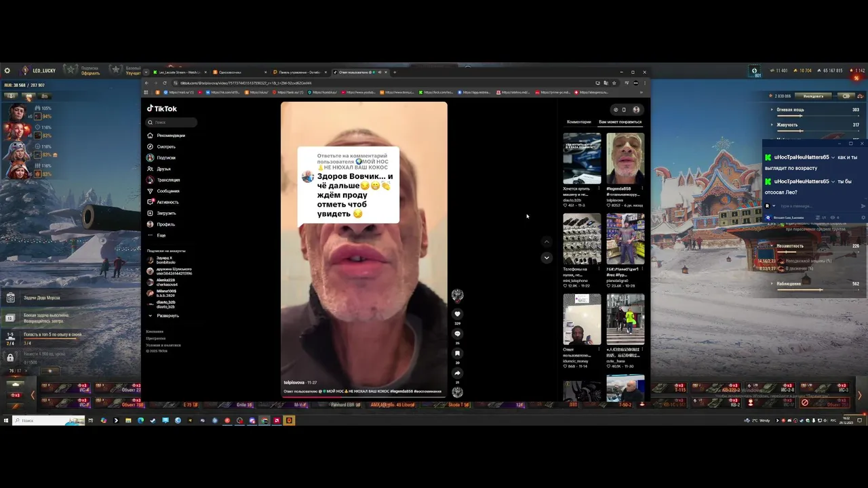Open followed account bombitsolo
The height and width of the screenshot is (488, 868).
click(x=161, y=260)
